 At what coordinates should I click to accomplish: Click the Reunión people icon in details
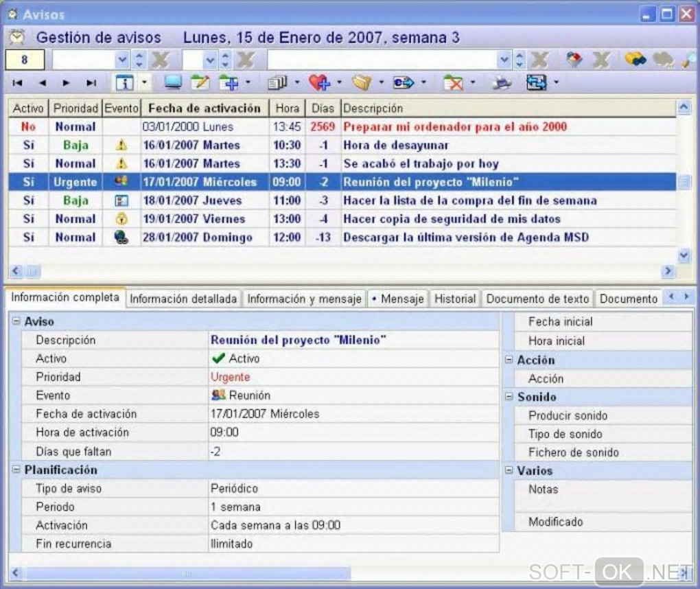coord(218,395)
